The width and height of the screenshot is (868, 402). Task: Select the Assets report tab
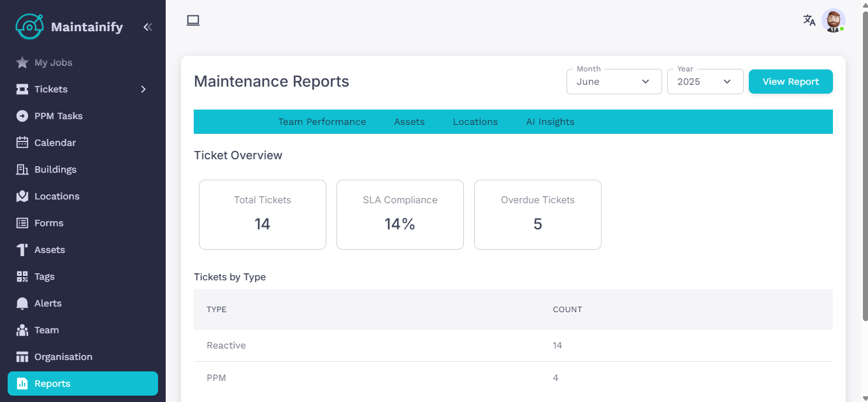(409, 122)
